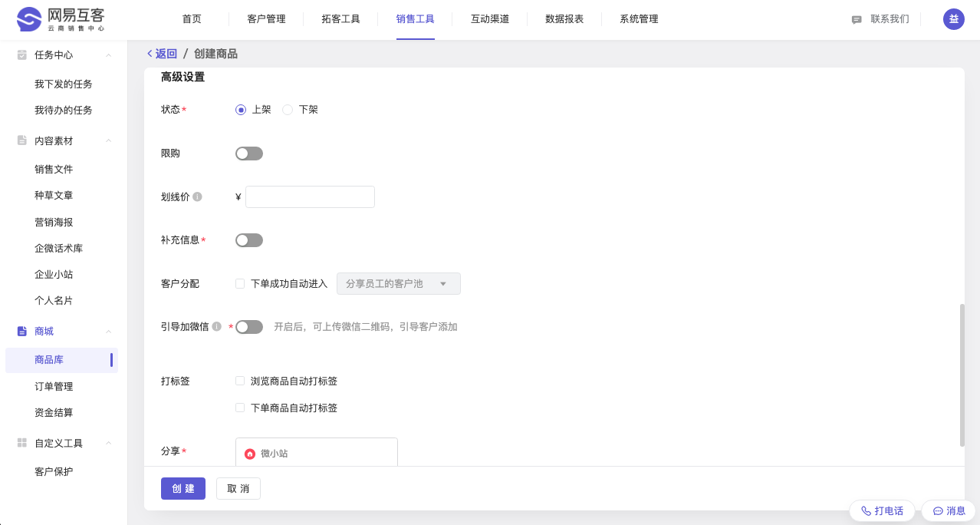Collapse the 自定义工具 section chevron
980x525 pixels.
tap(108, 444)
